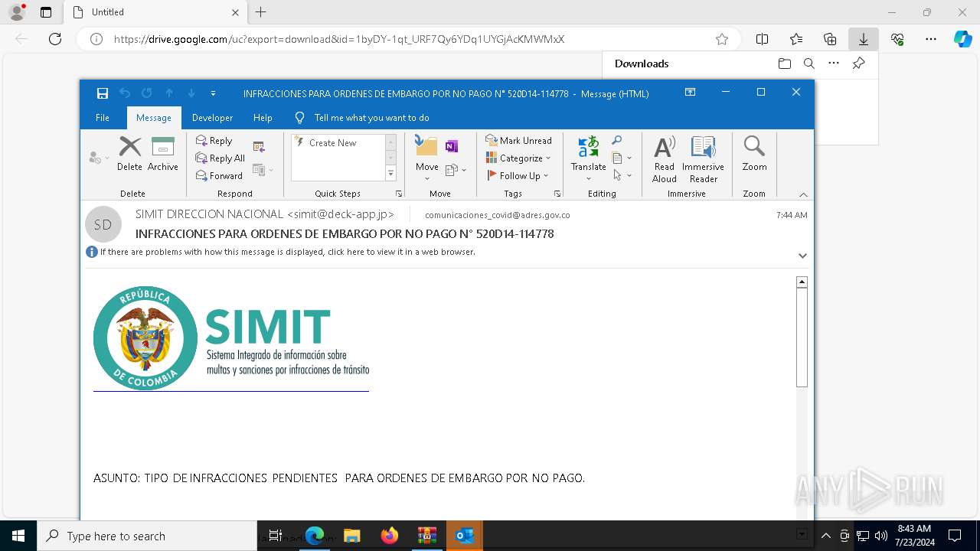This screenshot has height=551, width=980.
Task: Open the Categorize dropdown
Action: 518,158
